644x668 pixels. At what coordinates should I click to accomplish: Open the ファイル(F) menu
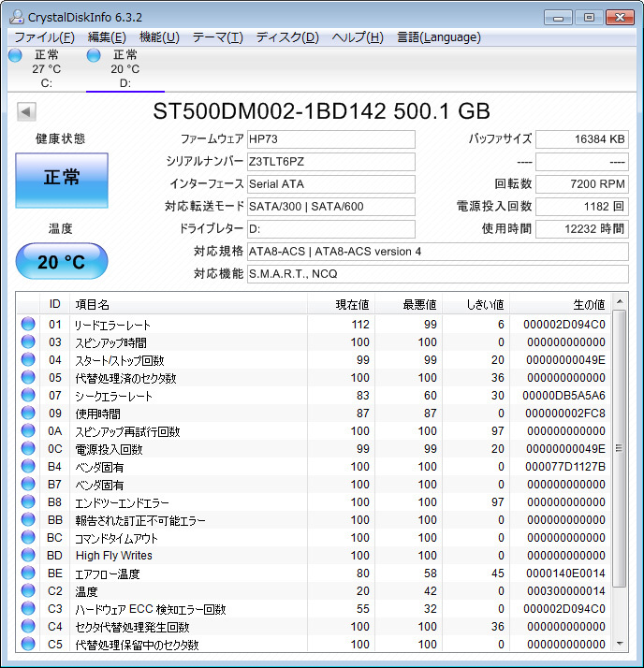pyautogui.click(x=43, y=37)
